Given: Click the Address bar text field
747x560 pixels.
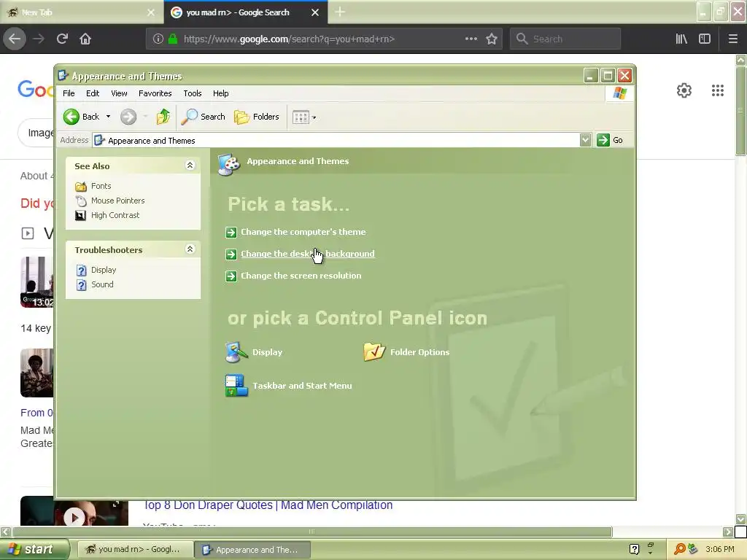Looking at the screenshot, I should click(x=336, y=140).
